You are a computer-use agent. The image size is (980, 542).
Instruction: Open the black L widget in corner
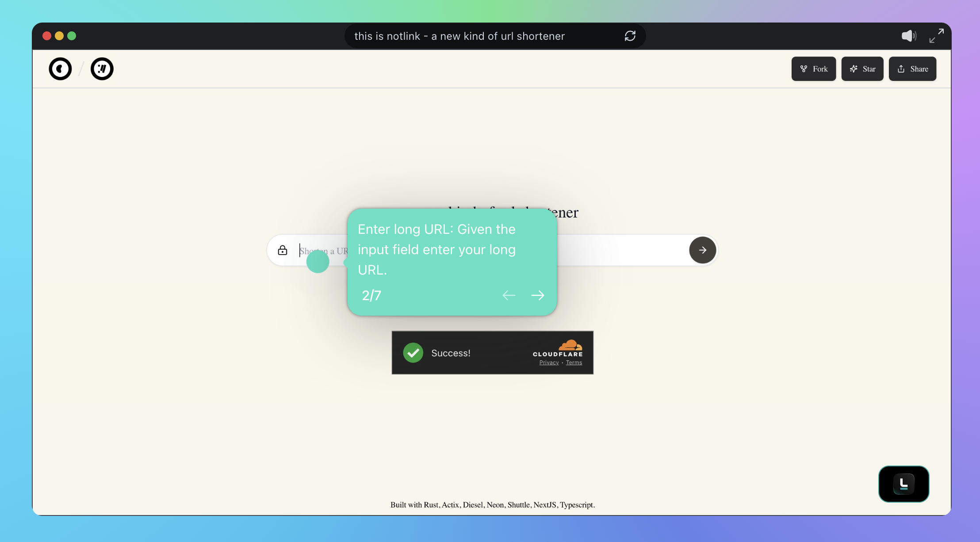coord(903,484)
